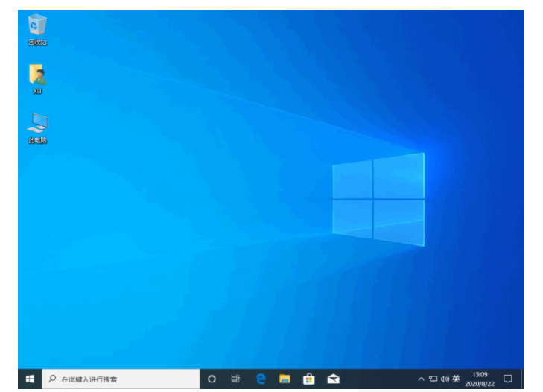Screen dimensions: 543x392
Task: Click the Show desktop strip
Action: [523, 379]
